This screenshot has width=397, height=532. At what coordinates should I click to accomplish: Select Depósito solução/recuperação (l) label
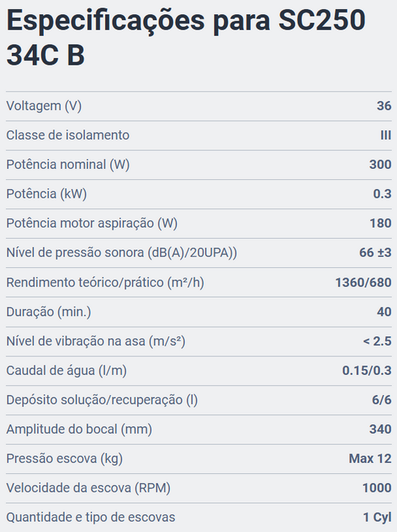(x=102, y=400)
